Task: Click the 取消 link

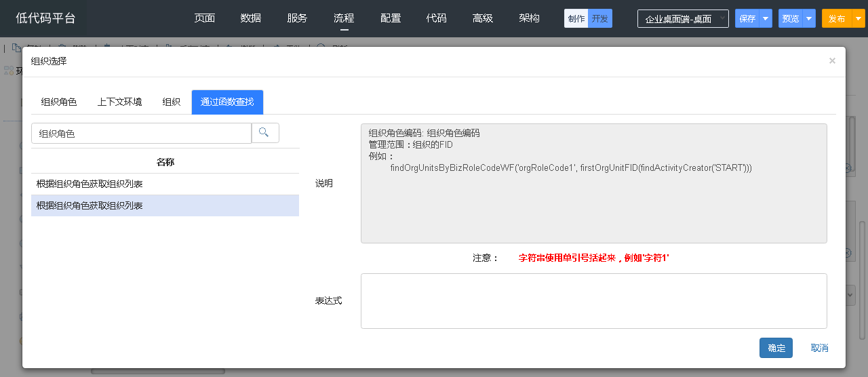Action: click(x=819, y=348)
